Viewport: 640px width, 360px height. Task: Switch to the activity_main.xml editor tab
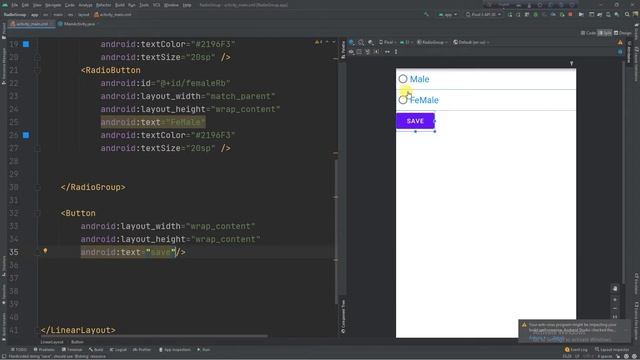[x=32, y=24]
